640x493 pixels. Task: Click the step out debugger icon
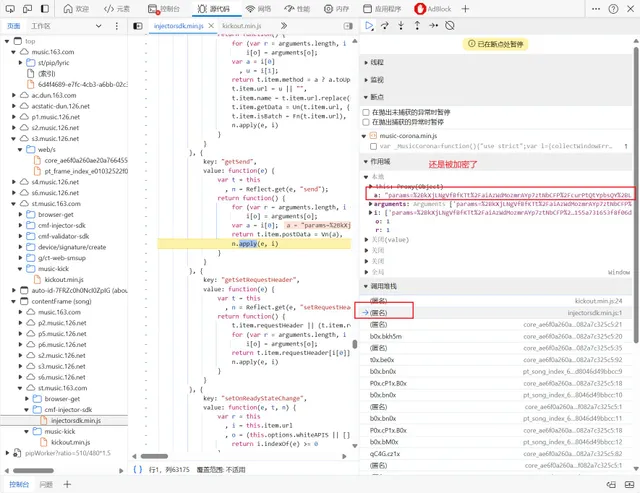pyautogui.click(x=417, y=26)
